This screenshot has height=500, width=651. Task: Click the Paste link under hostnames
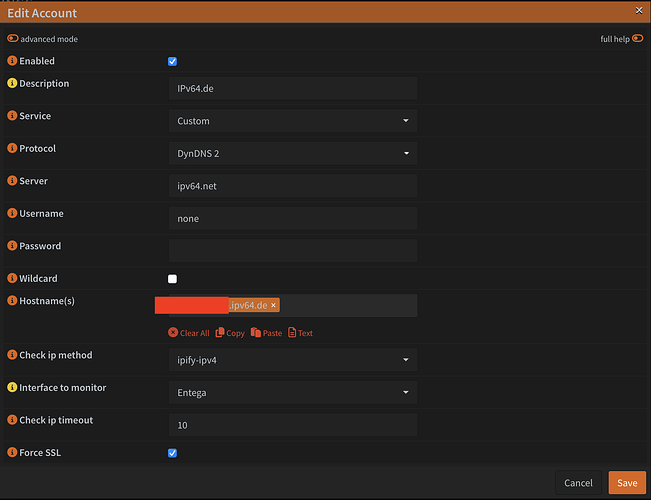(x=266, y=333)
